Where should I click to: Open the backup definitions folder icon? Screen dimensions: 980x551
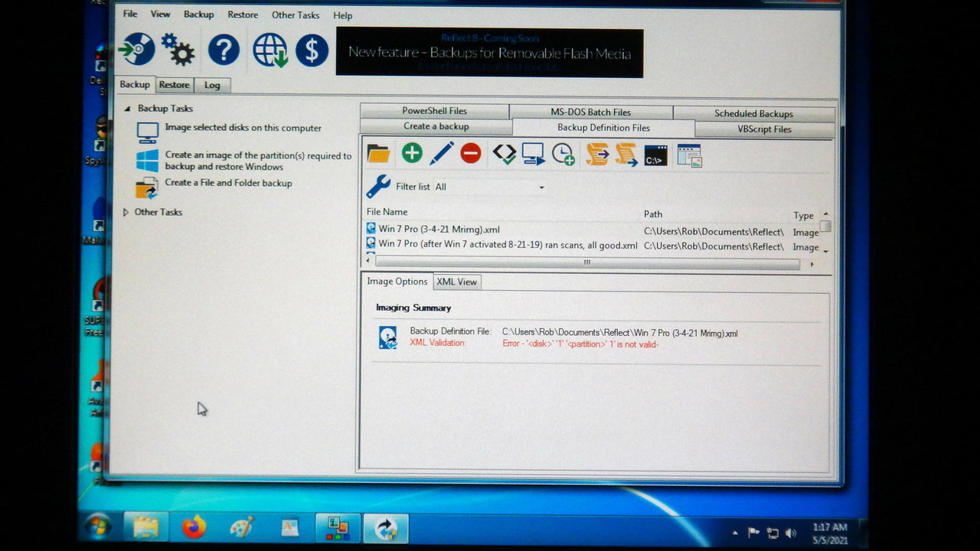coord(378,154)
